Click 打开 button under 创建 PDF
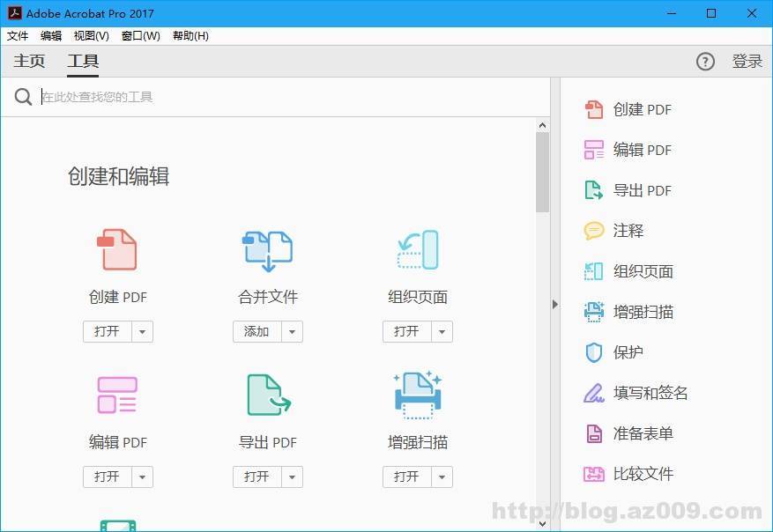 107,331
